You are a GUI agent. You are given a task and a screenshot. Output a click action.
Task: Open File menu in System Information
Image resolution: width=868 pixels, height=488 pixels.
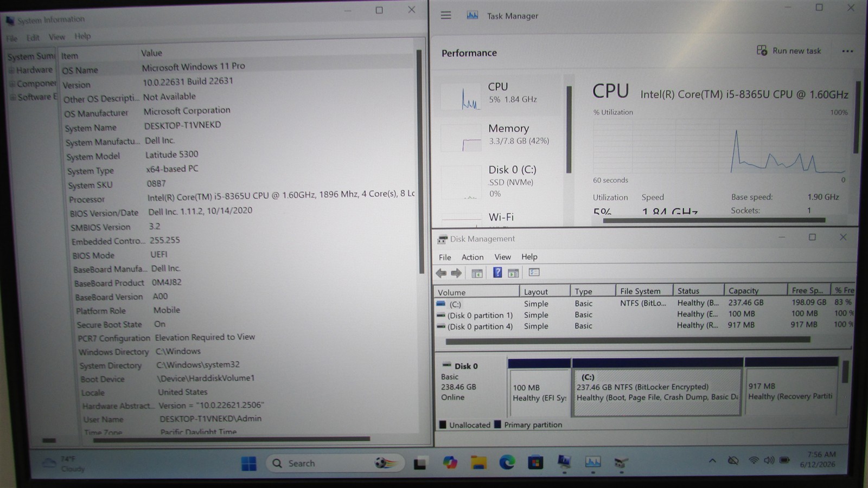[x=12, y=38]
